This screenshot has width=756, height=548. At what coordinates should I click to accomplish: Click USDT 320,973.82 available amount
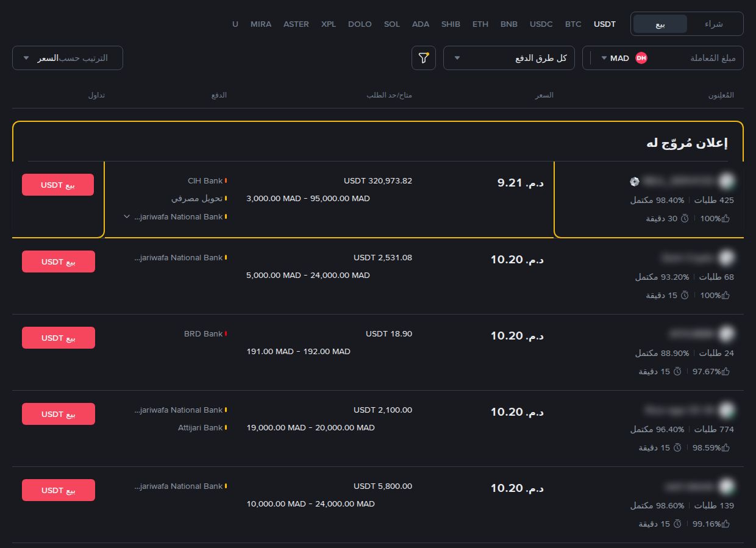[378, 181]
